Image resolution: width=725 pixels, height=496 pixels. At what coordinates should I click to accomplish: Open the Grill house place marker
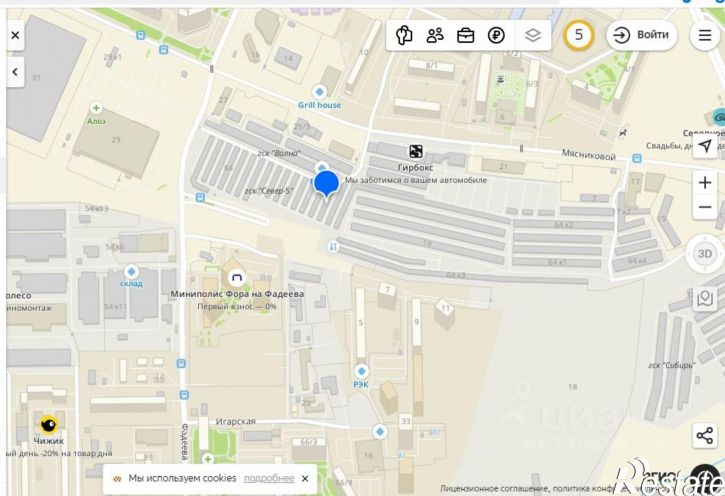click(x=319, y=91)
